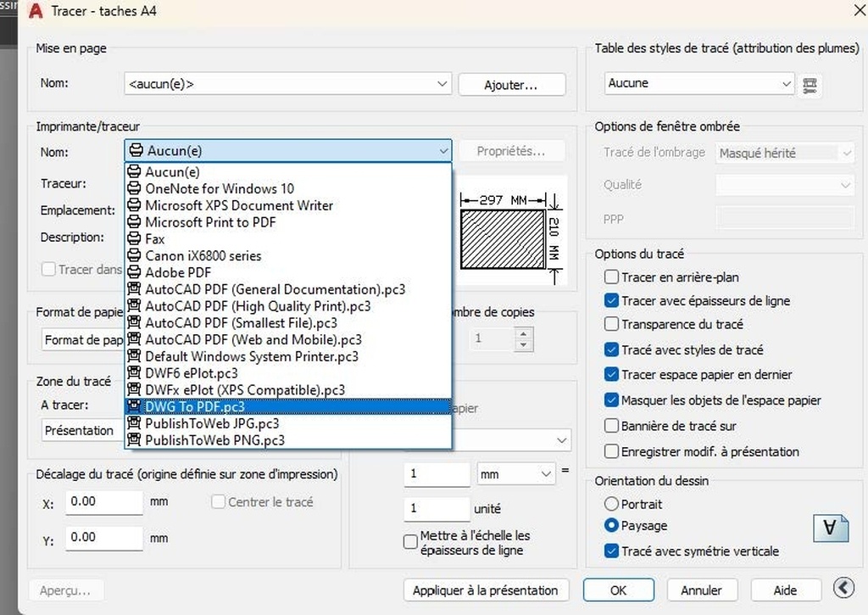Enable Transparence du tracé option
Image resolution: width=868 pixels, height=615 pixels.
coord(611,324)
